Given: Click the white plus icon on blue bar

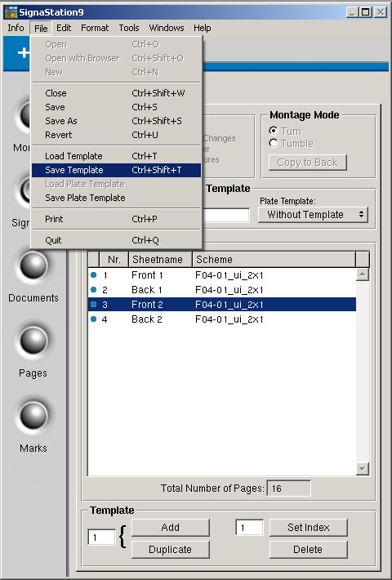Looking at the screenshot, I should tap(24, 52).
